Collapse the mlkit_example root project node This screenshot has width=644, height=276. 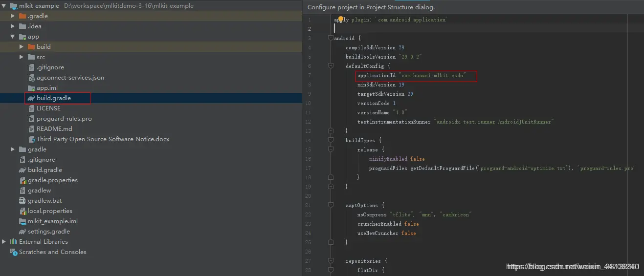(4, 6)
